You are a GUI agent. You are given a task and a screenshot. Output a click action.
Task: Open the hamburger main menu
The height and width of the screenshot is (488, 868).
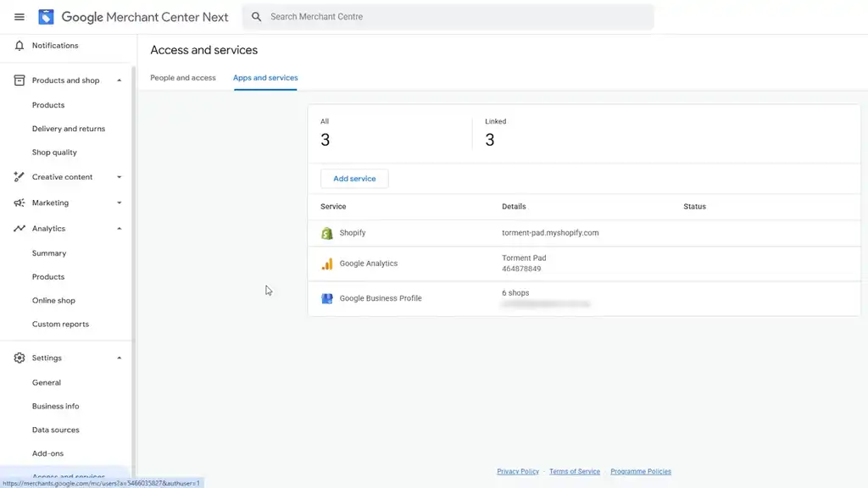[x=19, y=17]
